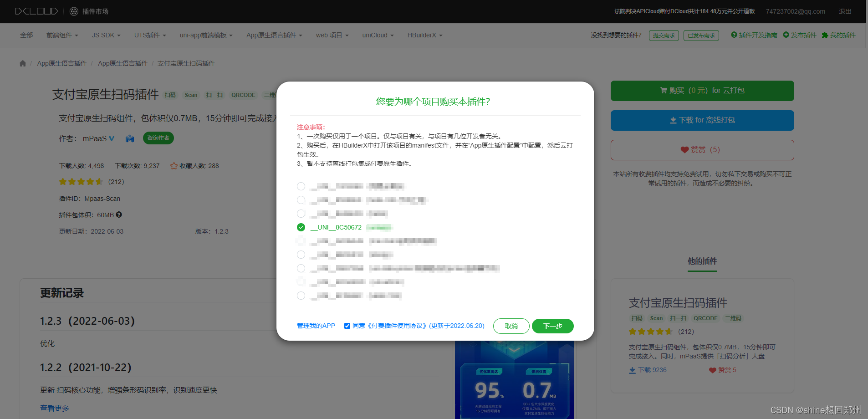Click the 下一步 button
The height and width of the screenshot is (419, 868).
[x=552, y=326]
